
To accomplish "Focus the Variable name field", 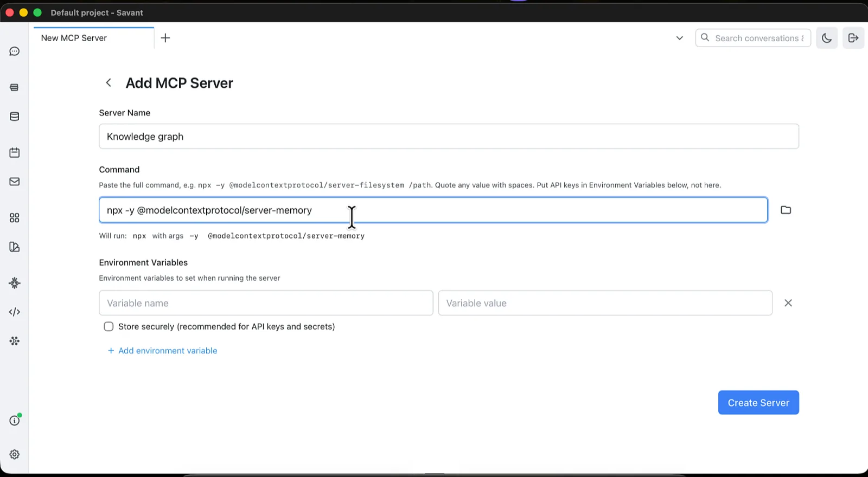I will point(266,303).
